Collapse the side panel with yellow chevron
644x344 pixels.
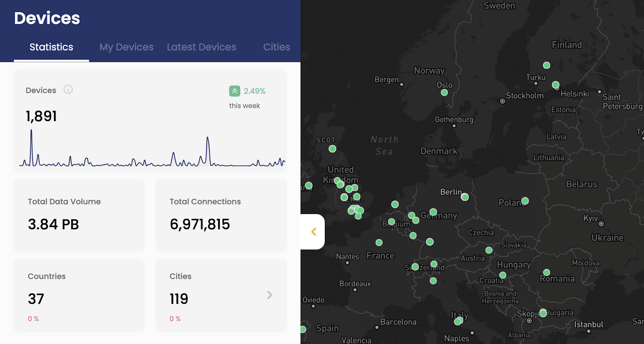click(314, 232)
